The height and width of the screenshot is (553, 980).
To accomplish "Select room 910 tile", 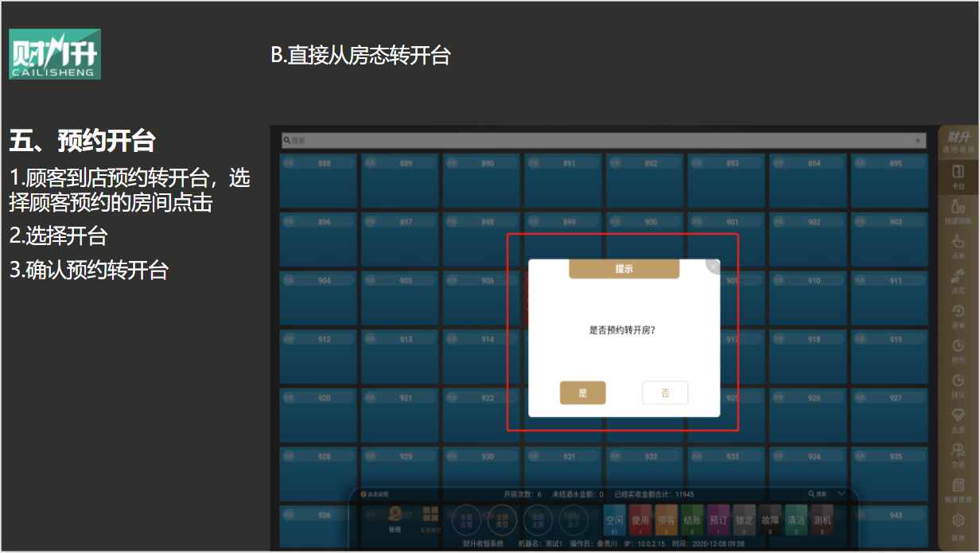I will click(x=808, y=298).
